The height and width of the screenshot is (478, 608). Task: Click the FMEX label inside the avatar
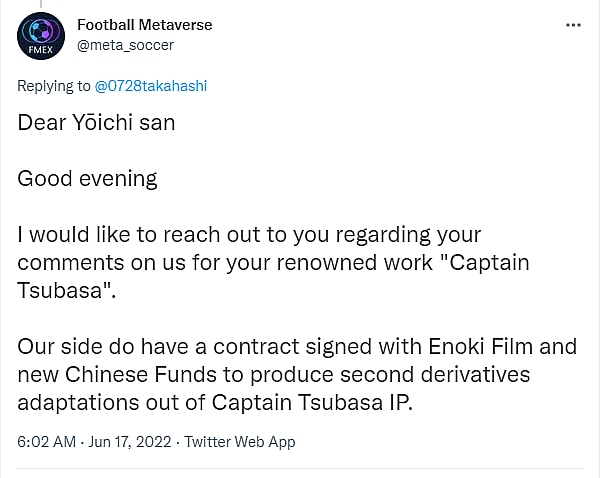(x=41, y=49)
